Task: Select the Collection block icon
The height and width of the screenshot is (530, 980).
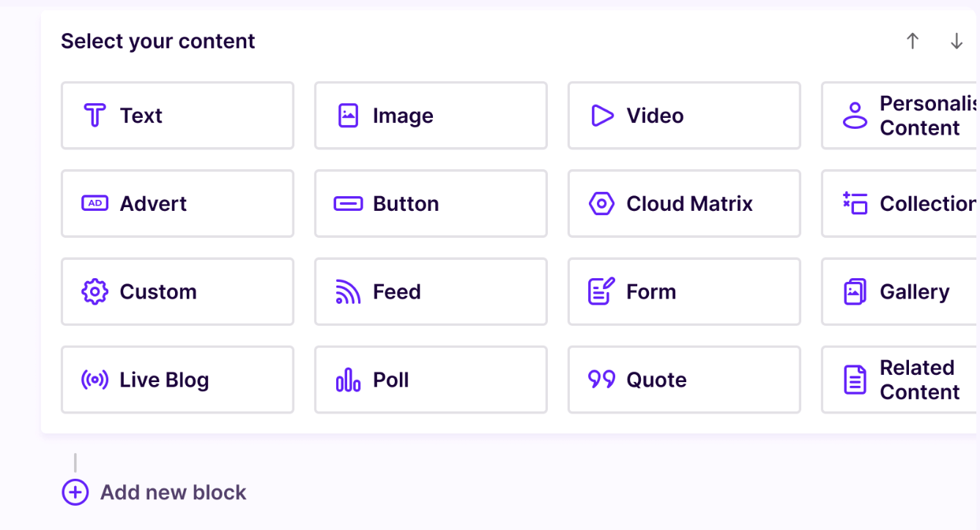Action: point(855,204)
